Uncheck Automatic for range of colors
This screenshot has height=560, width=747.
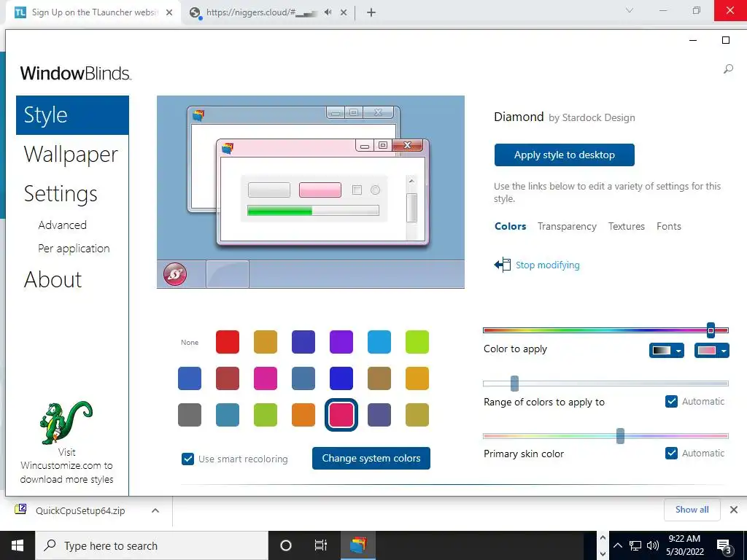coord(671,402)
